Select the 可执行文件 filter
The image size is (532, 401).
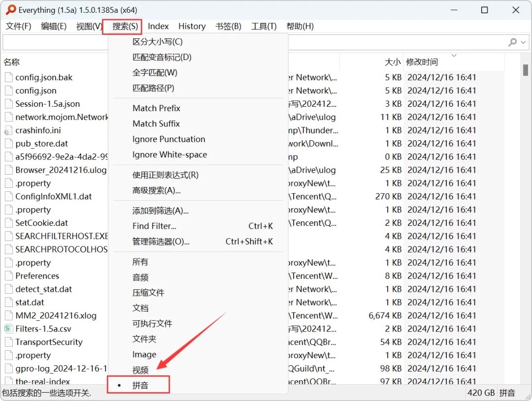tap(199, 323)
